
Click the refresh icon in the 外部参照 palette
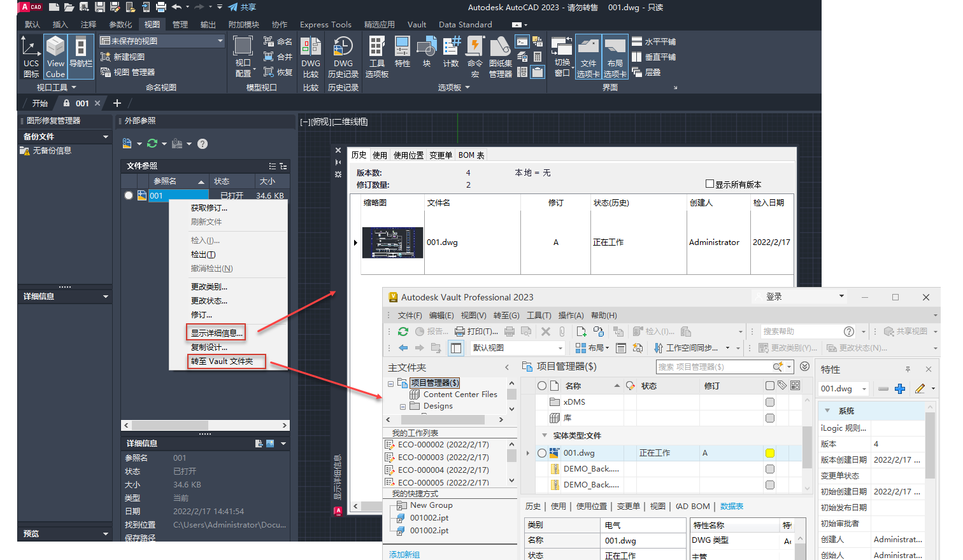(x=152, y=144)
